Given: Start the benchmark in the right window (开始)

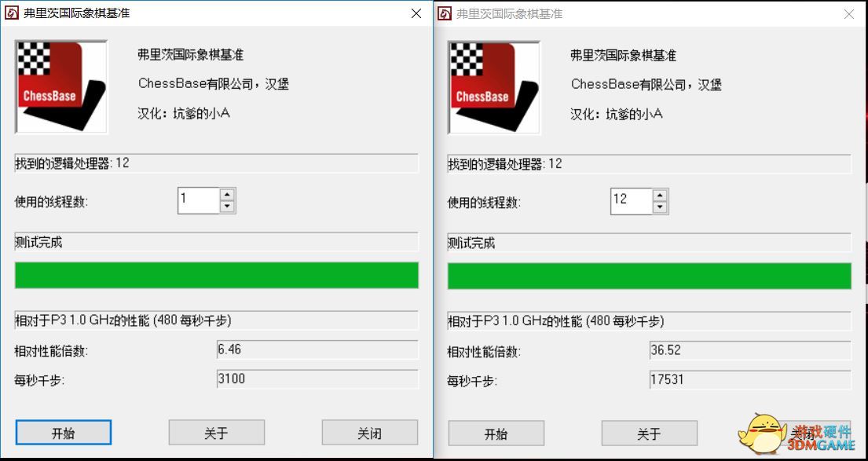Looking at the screenshot, I should 496,433.
